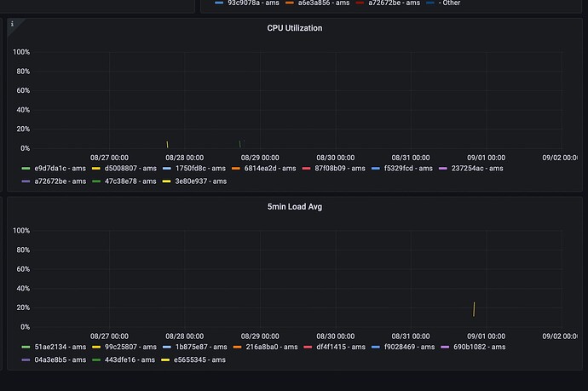Click the 87f08b09 - ams red color swatch

coord(307,169)
